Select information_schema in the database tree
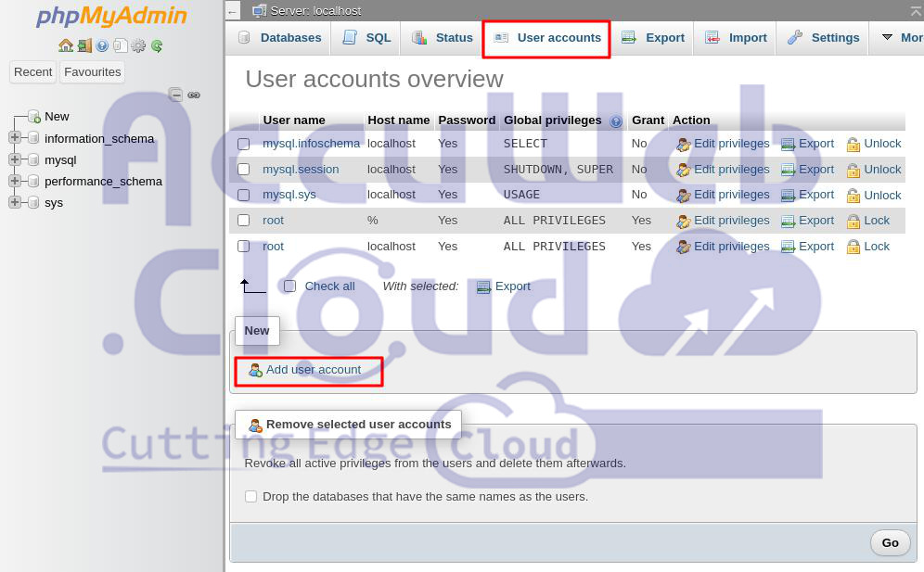This screenshot has width=924, height=572. point(99,138)
